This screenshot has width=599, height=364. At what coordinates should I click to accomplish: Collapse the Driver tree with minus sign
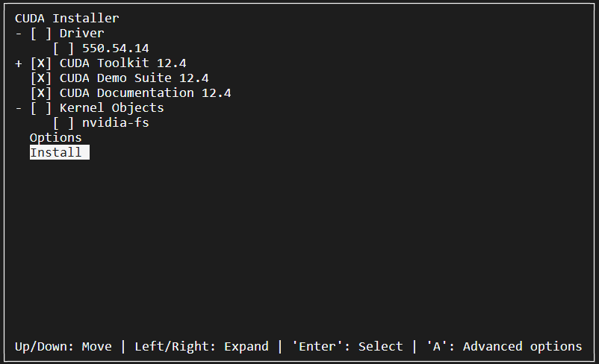click(x=19, y=34)
